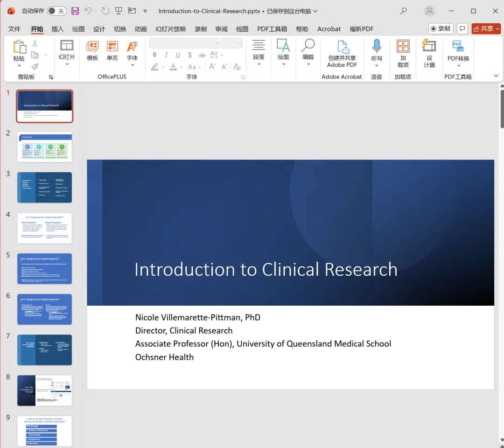The image size is (504, 448).
Task: Toggle Bold formatting button
Action: (x=154, y=55)
